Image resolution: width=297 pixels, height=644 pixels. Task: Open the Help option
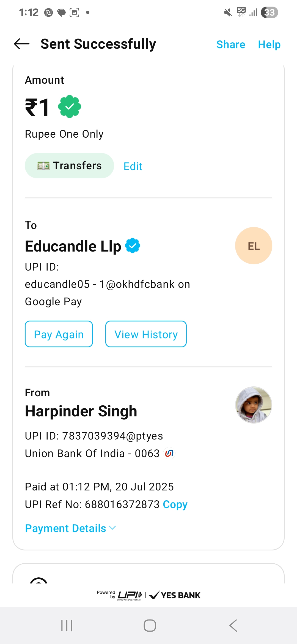coord(269,45)
